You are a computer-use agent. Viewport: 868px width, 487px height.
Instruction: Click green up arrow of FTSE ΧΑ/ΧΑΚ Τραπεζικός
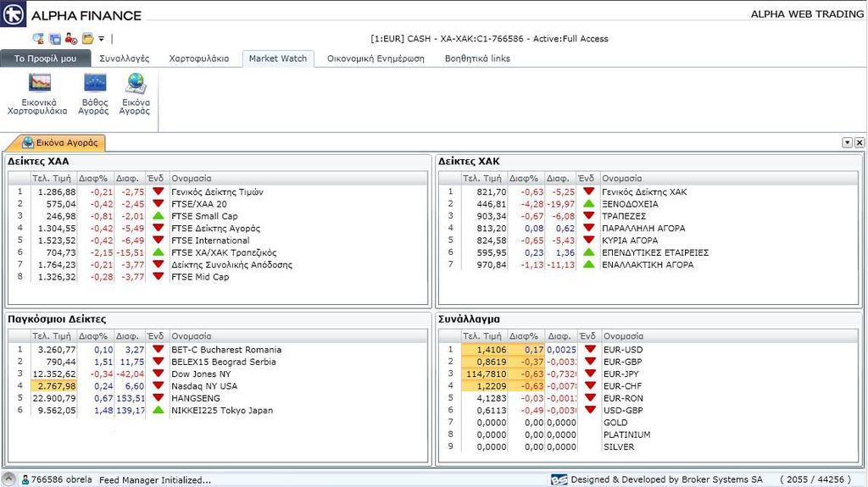(159, 252)
